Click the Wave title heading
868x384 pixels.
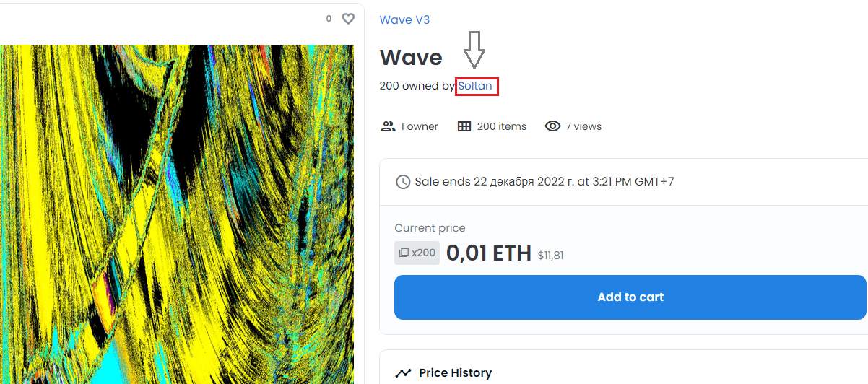(x=411, y=57)
